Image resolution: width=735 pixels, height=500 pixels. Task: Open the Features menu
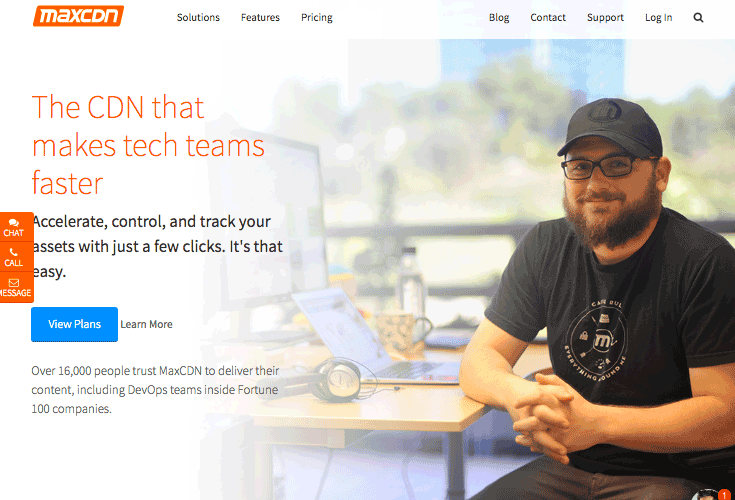click(x=260, y=18)
